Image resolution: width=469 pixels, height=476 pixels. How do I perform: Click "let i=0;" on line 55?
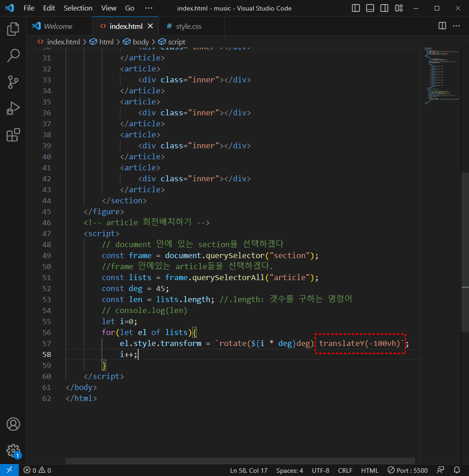pyautogui.click(x=119, y=321)
